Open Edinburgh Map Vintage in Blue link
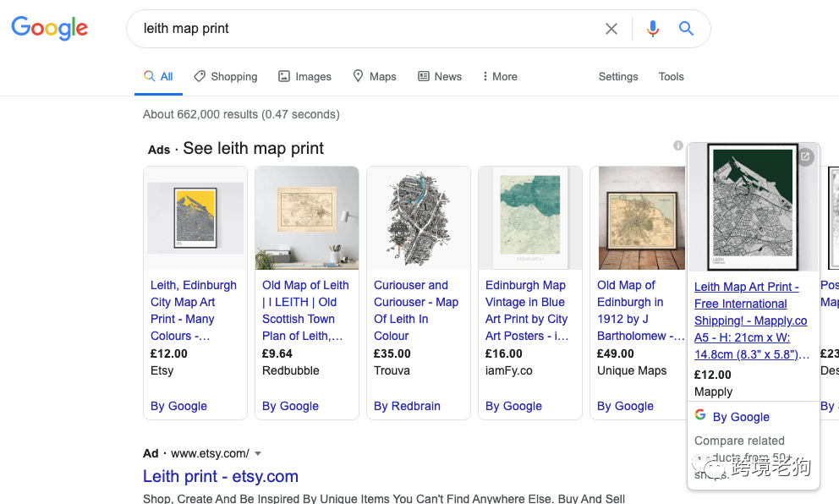This screenshot has width=839, height=504. (x=527, y=310)
